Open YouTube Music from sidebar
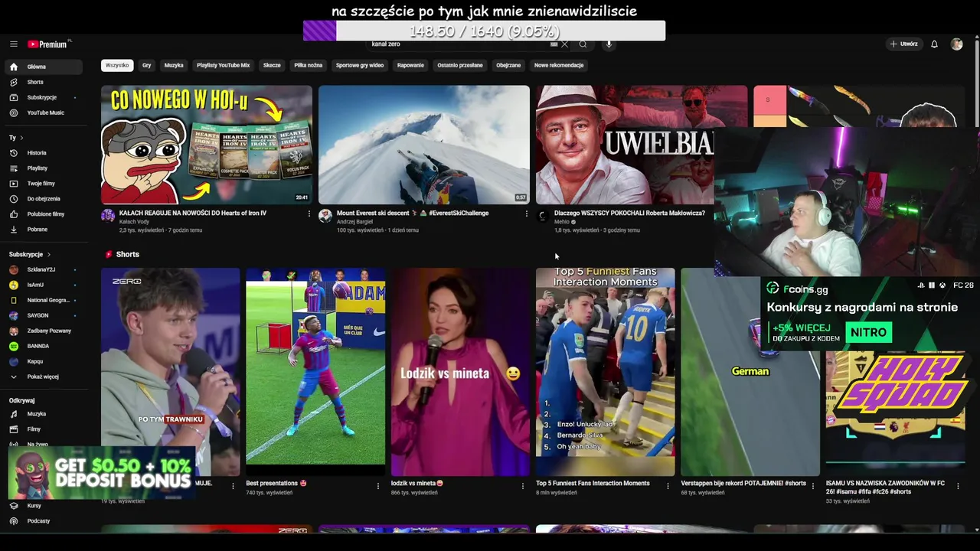 click(x=44, y=112)
